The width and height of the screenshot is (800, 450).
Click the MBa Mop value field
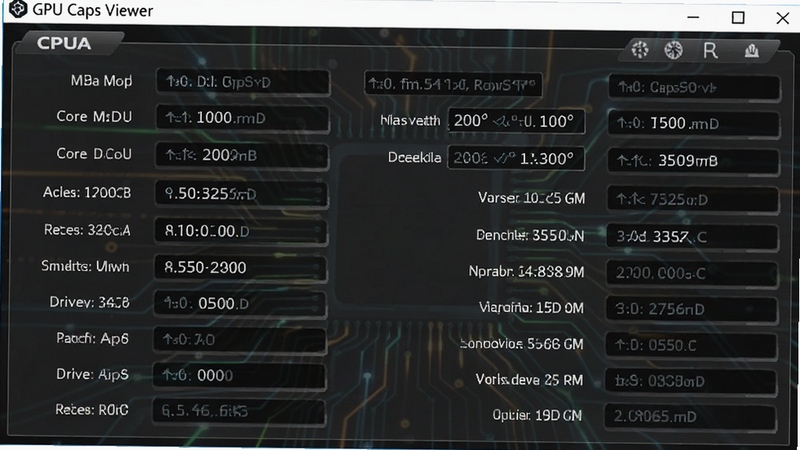click(243, 82)
